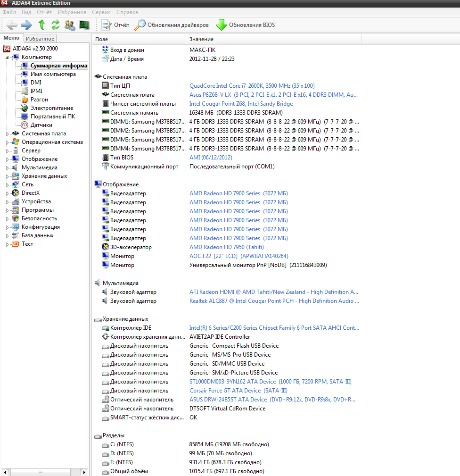Screen dimensions: 460x476
Task: Open the Файл menu
Action: (x=9, y=12)
